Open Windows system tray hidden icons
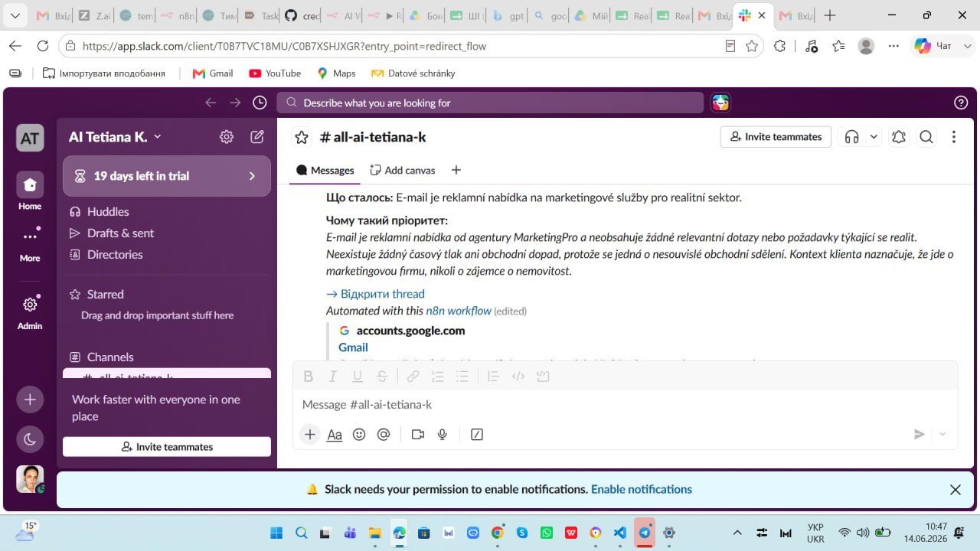 pos(737,533)
